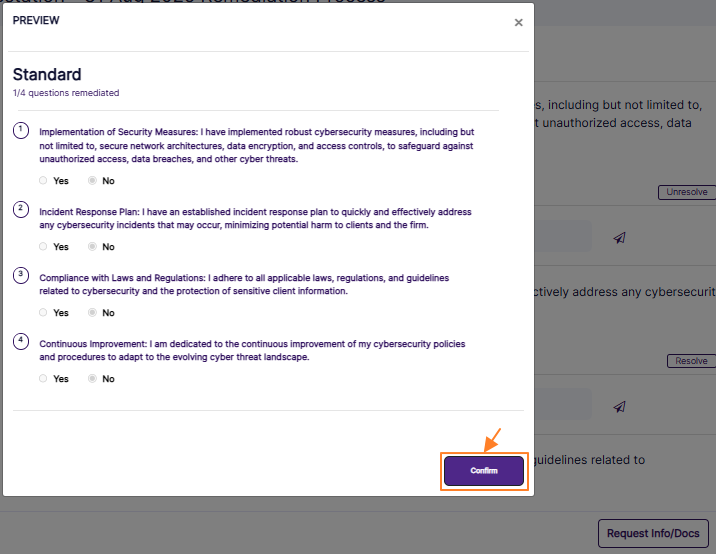This screenshot has height=554, width=716.
Task: Click the send icon below the Unresolve button
Action: tap(620, 238)
